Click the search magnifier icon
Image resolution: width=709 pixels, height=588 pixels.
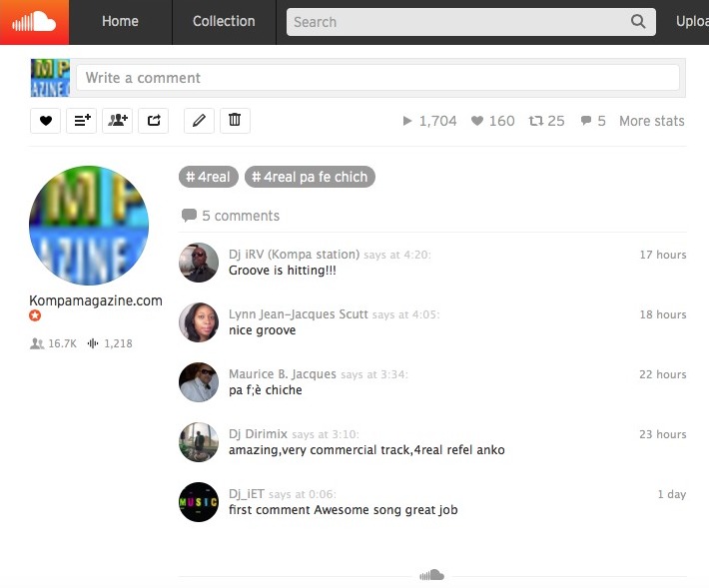638,21
